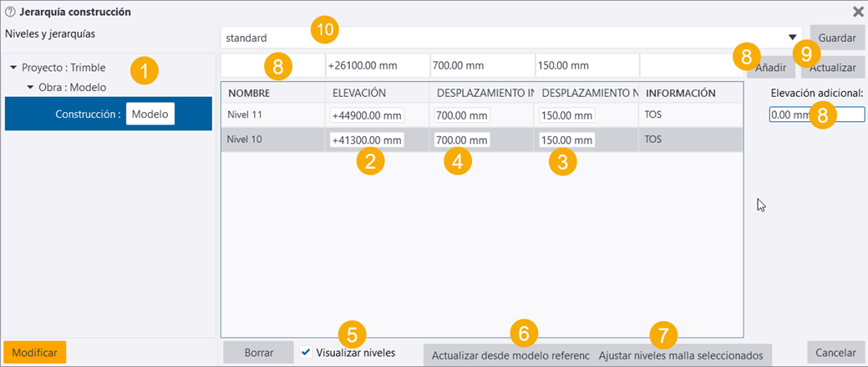The width and height of the screenshot is (868, 367).
Task: Toggle the Visualizar niveles checkbox
Action: [x=306, y=352]
